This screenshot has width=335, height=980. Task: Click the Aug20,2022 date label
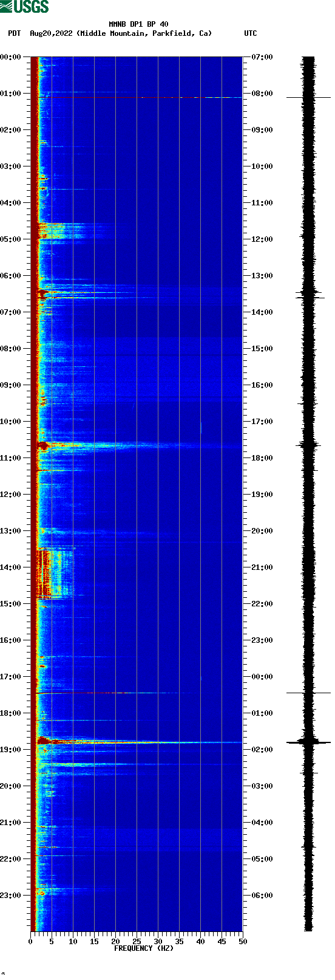pos(51,33)
